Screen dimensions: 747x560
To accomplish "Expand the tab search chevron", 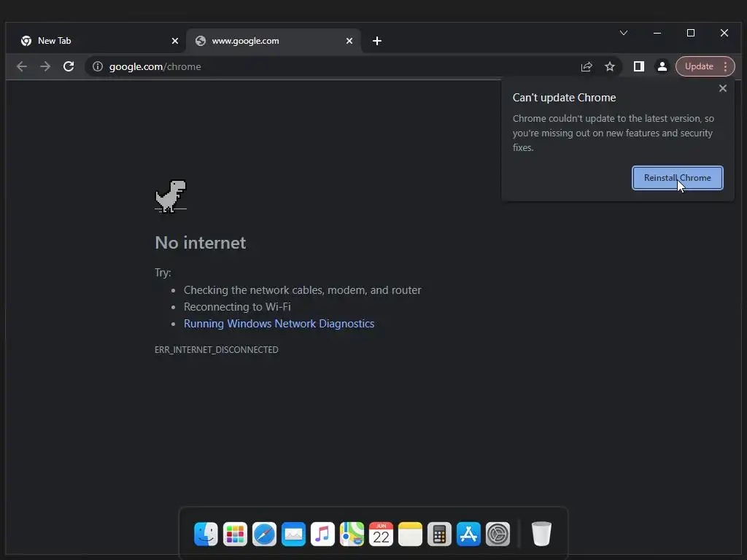I will [x=624, y=33].
